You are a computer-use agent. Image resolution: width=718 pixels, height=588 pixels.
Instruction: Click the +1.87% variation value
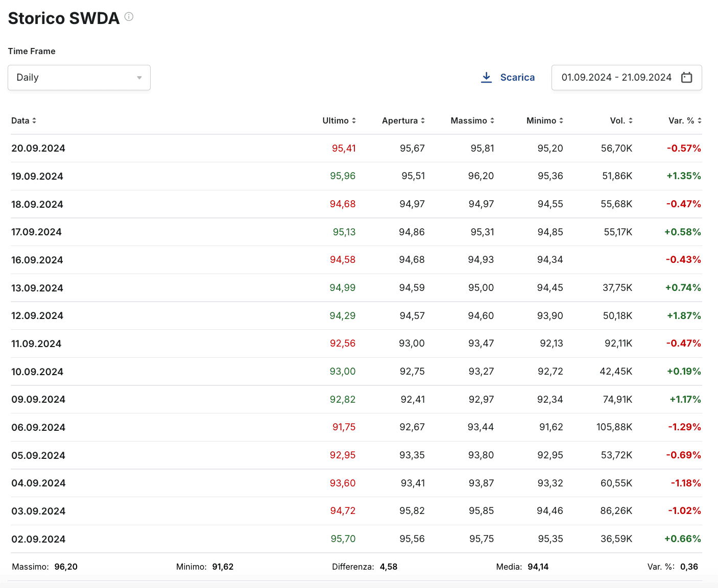tap(684, 316)
